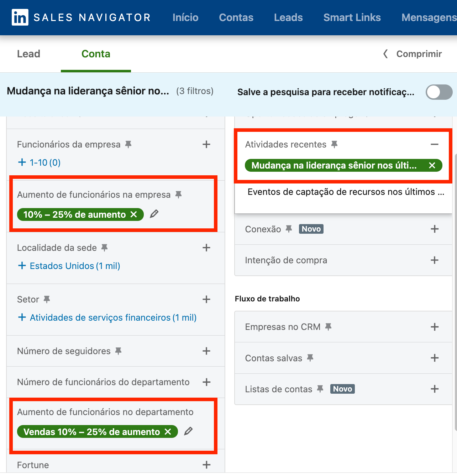Click the Novo badge next to Conexão
457x476 pixels.
(311, 229)
